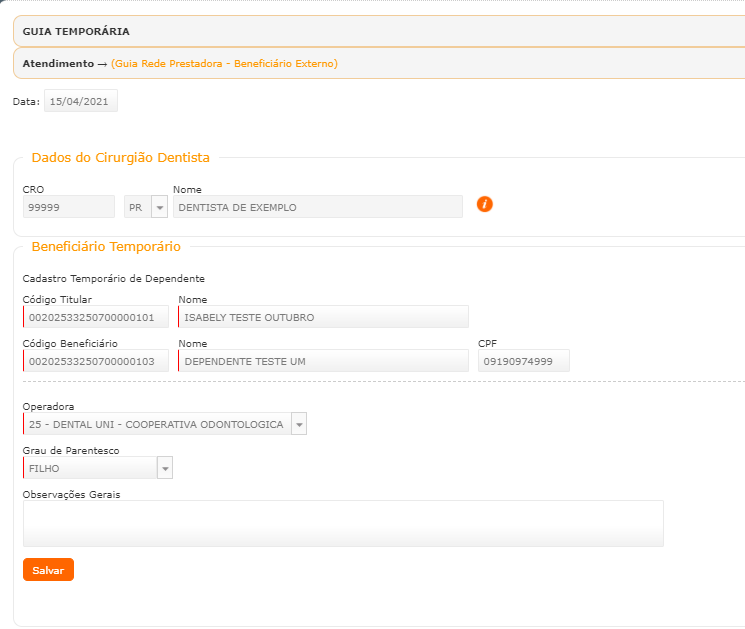Focus the Código Titular field
745x629 pixels.
point(96,317)
